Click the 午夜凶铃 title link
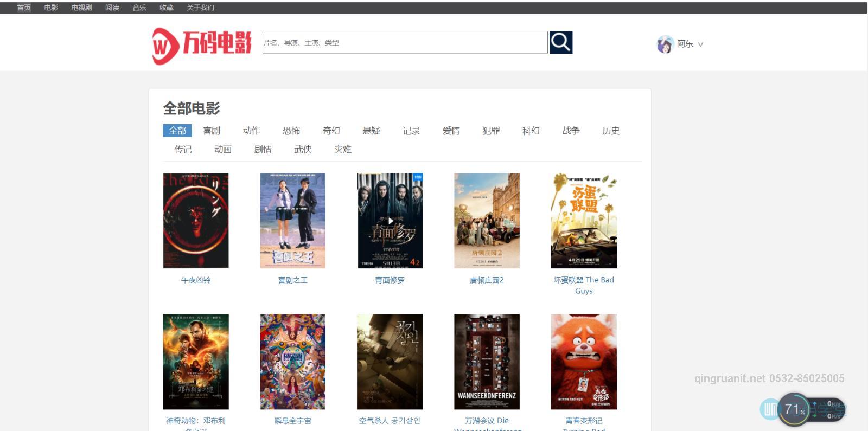 (x=196, y=280)
